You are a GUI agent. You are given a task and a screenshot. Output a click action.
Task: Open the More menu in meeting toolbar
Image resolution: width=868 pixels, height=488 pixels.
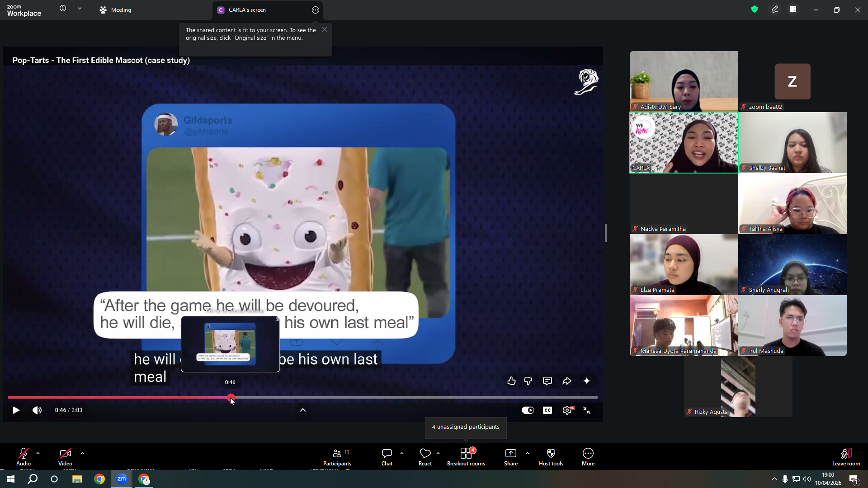coord(588,457)
